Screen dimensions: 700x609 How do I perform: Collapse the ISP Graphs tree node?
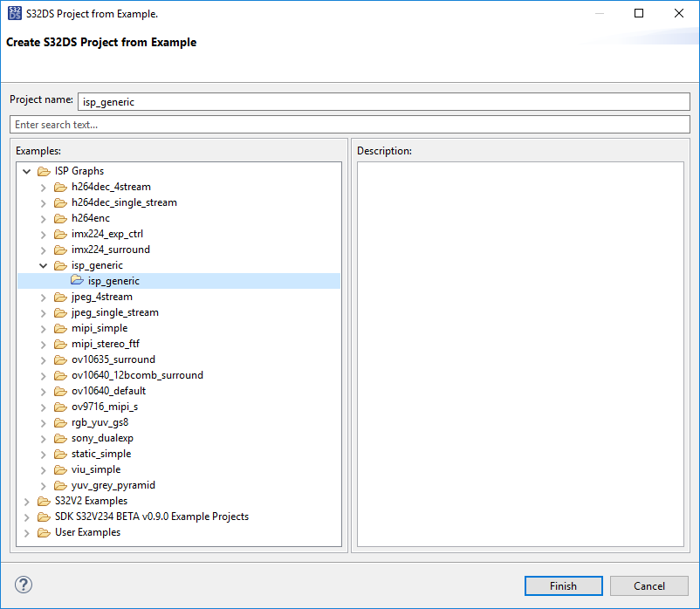[27, 171]
